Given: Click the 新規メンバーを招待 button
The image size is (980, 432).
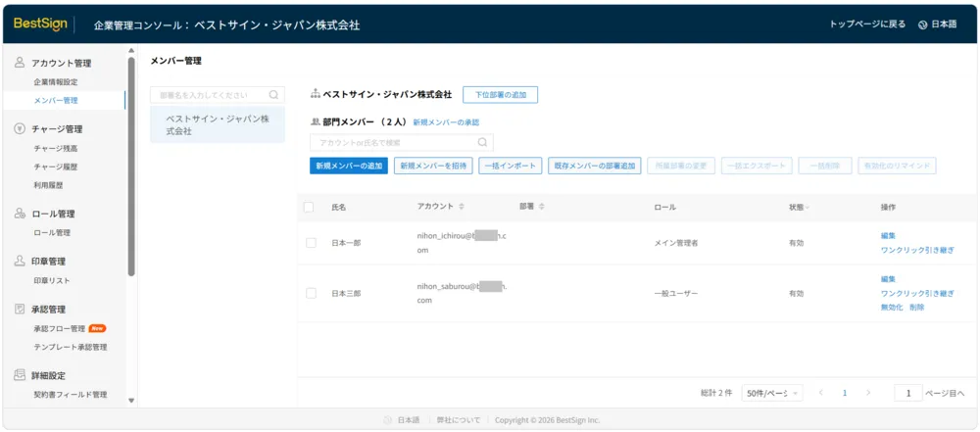Looking at the screenshot, I should (x=433, y=166).
